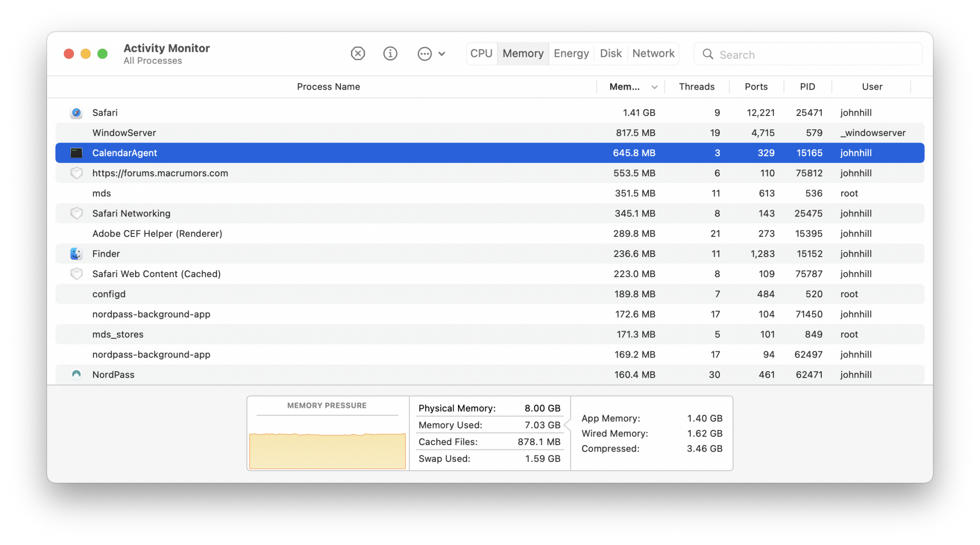Expand the chevron beside ellipsis button
The image size is (980, 545).
pos(442,54)
